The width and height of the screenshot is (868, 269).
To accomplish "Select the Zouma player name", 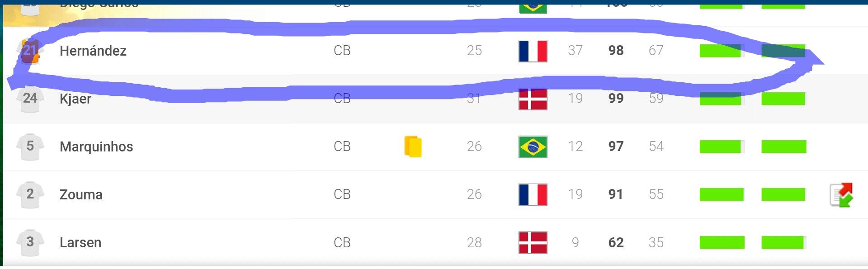I will tap(81, 194).
